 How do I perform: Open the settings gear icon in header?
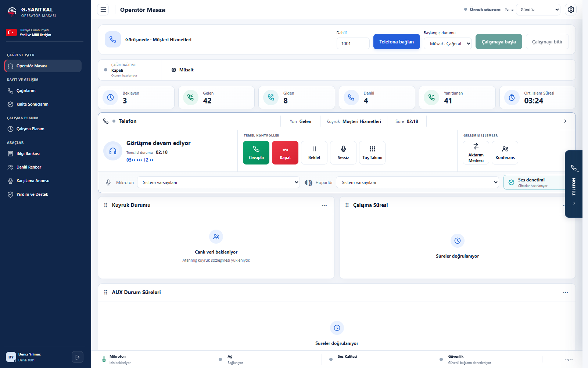(x=571, y=10)
